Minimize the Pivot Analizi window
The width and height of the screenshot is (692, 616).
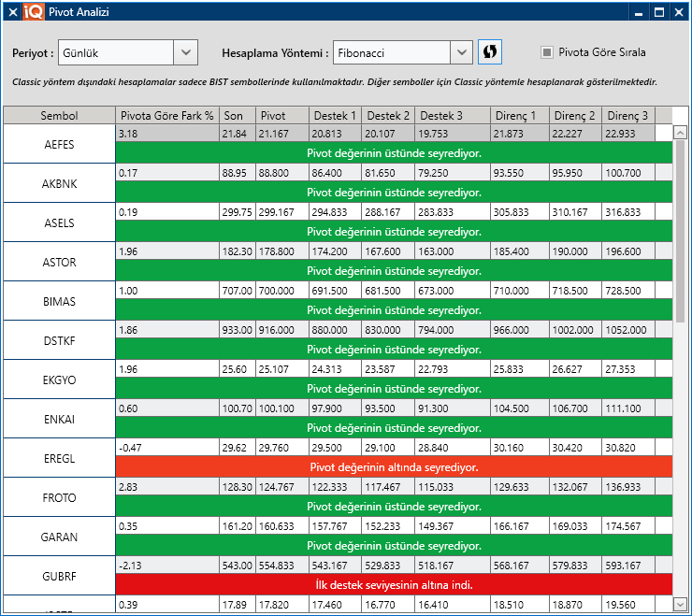click(638, 12)
